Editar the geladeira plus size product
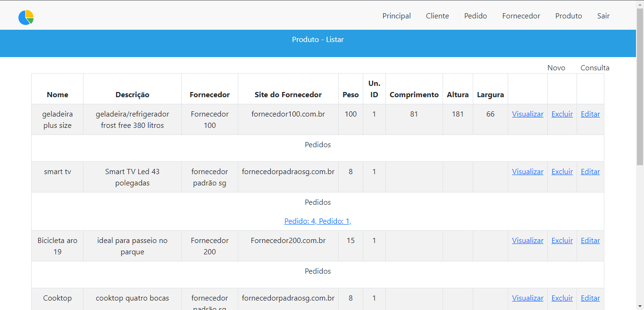This screenshot has width=644, height=310. pos(590,114)
